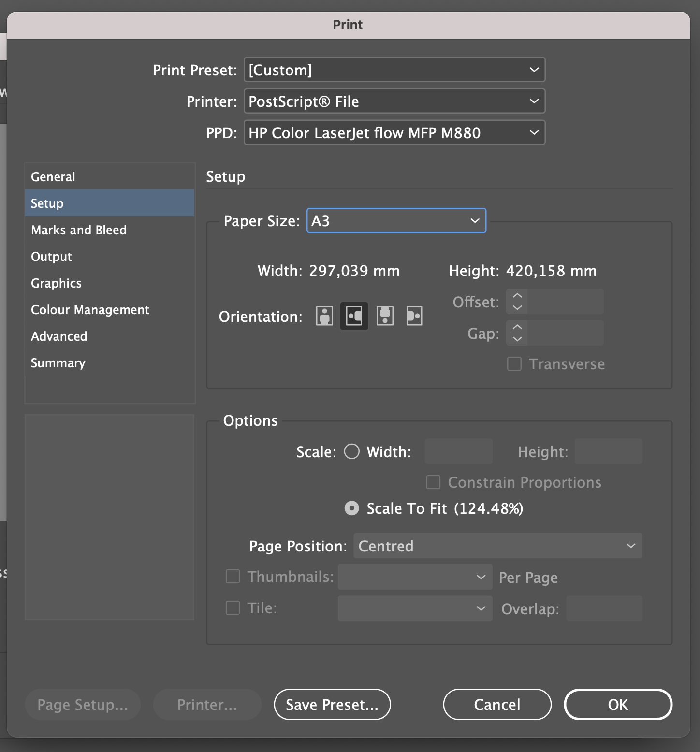
Task: Select the Scale Width radio button
Action: 352,451
